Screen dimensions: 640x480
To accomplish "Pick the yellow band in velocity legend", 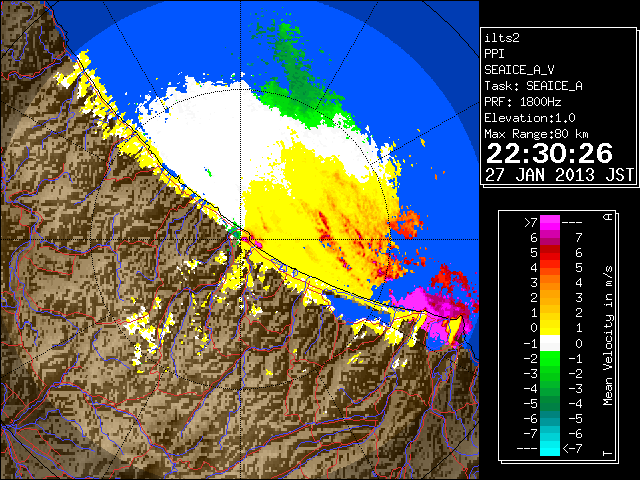I will tap(550, 328).
